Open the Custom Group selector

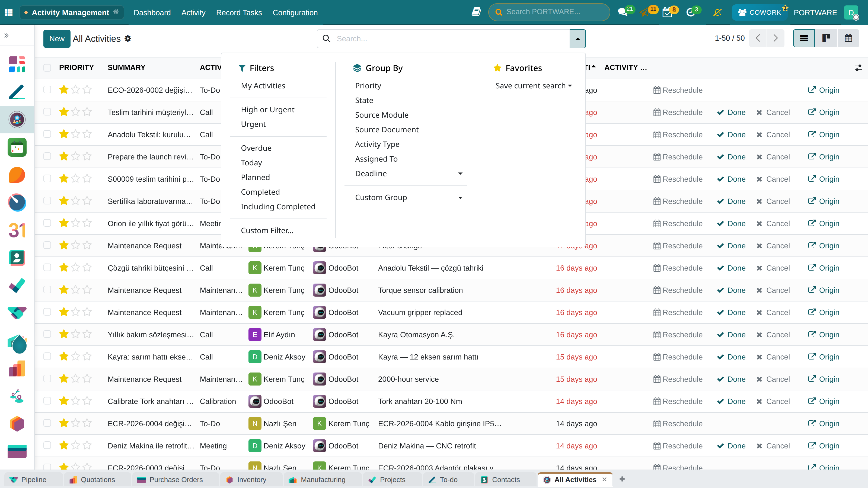point(409,197)
